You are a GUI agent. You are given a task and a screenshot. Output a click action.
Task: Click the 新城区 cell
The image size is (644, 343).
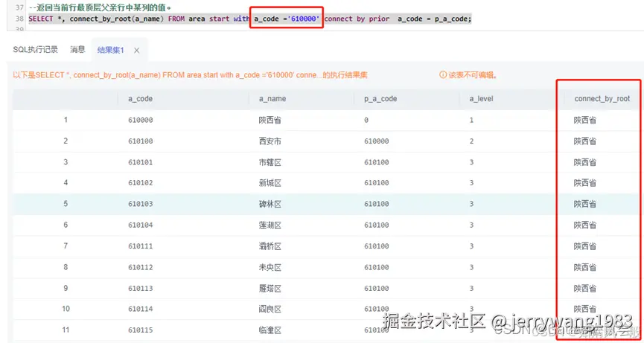[270, 183]
